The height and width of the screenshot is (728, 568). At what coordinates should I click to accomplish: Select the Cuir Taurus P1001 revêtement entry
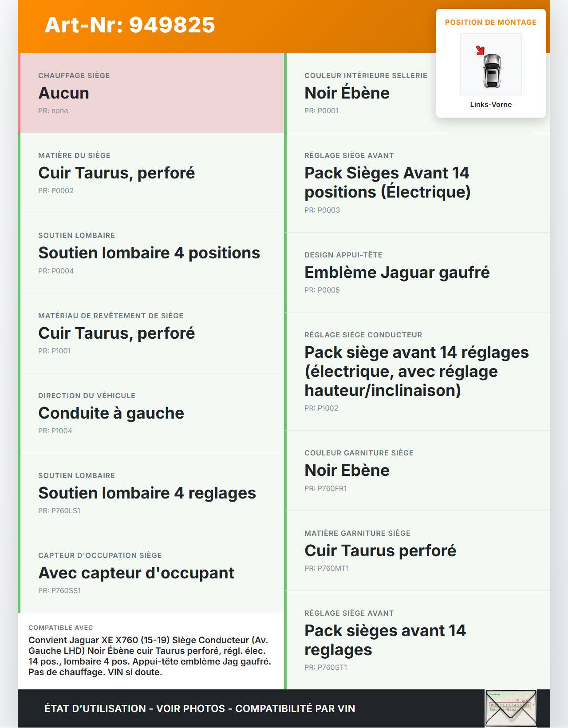pyautogui.click(x=116, y=333)
